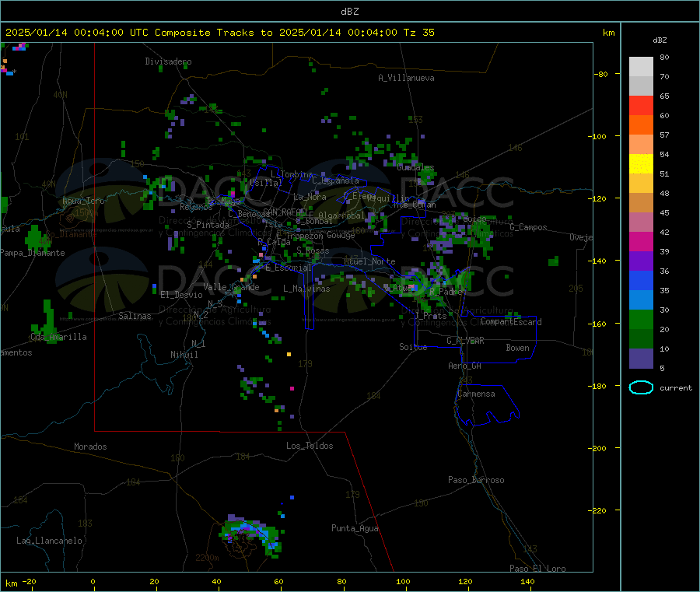Click the 'Soitue' map label
The width and height of the screenshot is (700, 592).
[413, 347]
